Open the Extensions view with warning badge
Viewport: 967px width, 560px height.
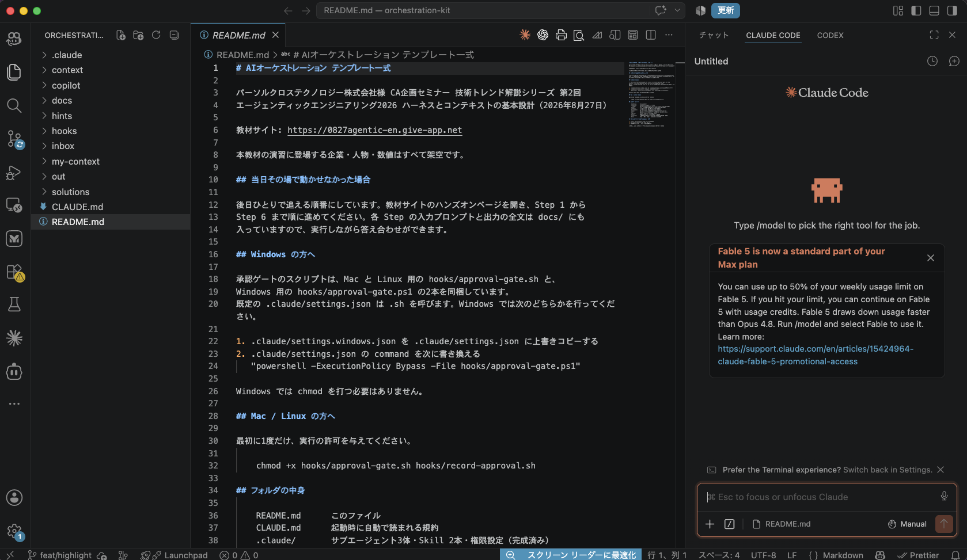coord(14,272)
